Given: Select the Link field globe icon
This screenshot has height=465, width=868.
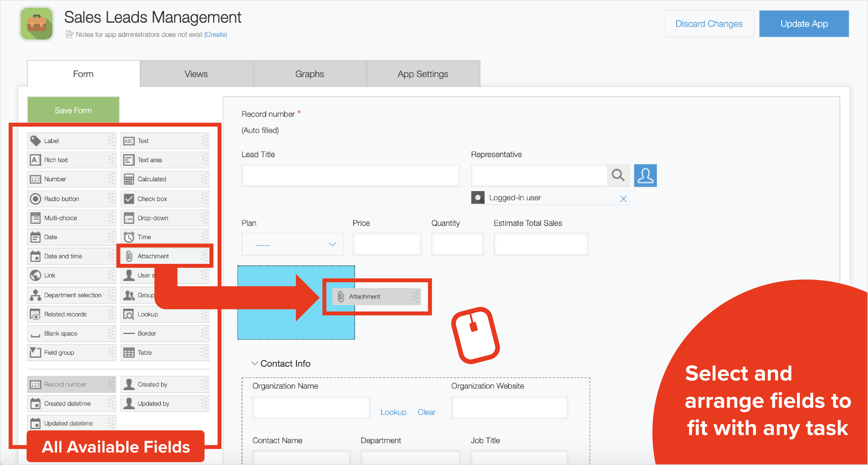Looking at the screenshot, I should [x=35, y=275].
